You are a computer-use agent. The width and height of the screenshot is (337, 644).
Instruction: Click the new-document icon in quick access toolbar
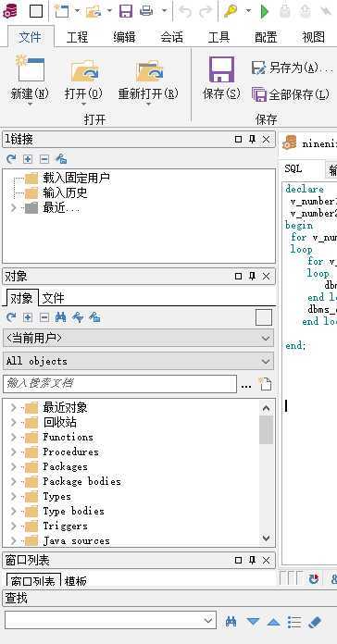pyautogui.click(x=62, y=11)
